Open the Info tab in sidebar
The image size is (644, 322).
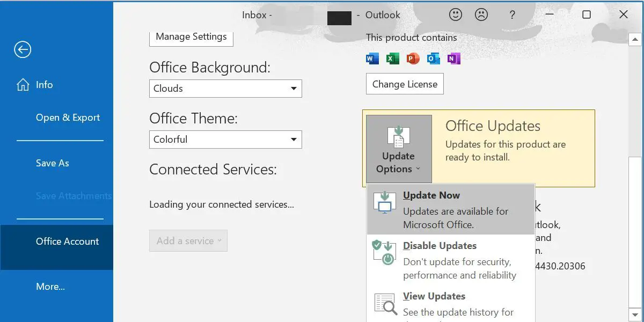[44, 85]
